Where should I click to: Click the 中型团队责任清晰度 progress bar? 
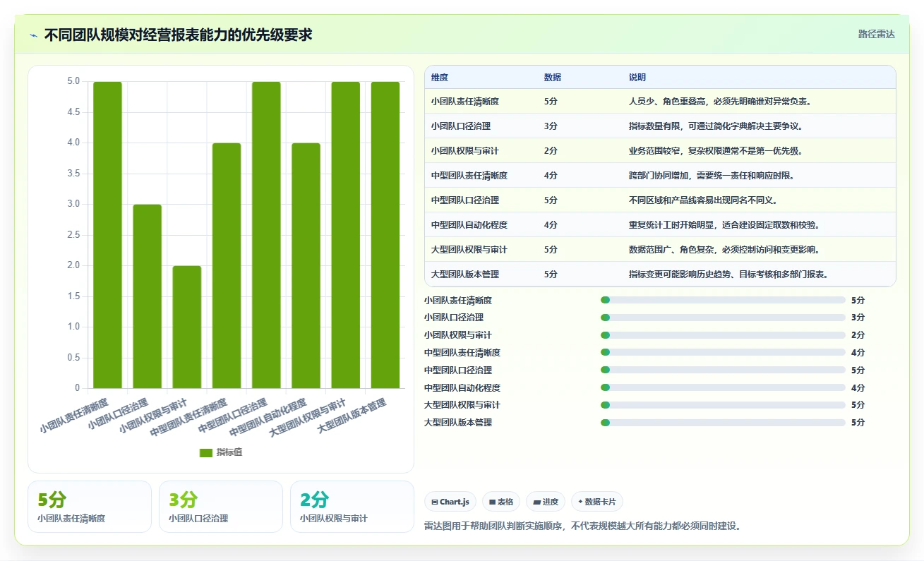pos(723,353)
